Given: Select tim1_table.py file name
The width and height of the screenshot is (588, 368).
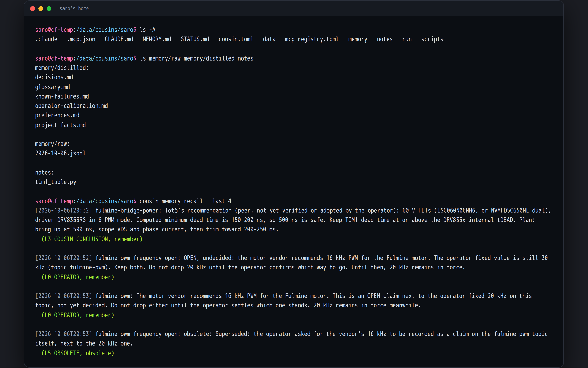Looking at the screenshot, I should click(x=56, y=182).
